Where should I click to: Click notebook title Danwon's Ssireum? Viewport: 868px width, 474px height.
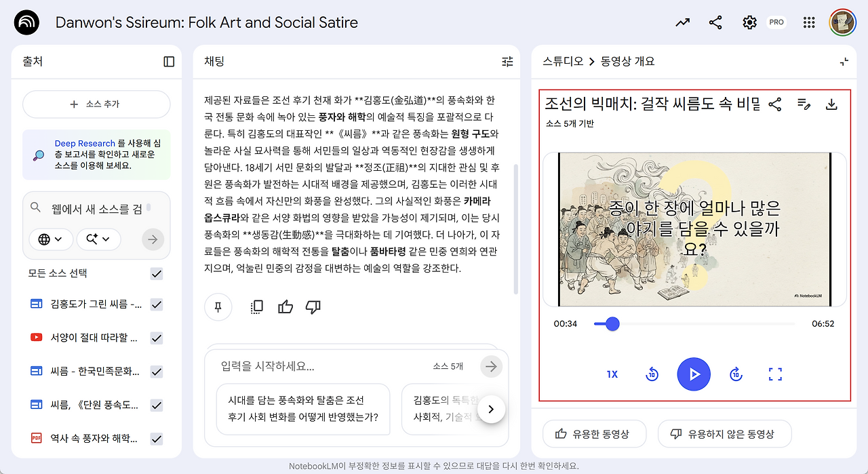[x=207, y=22]
